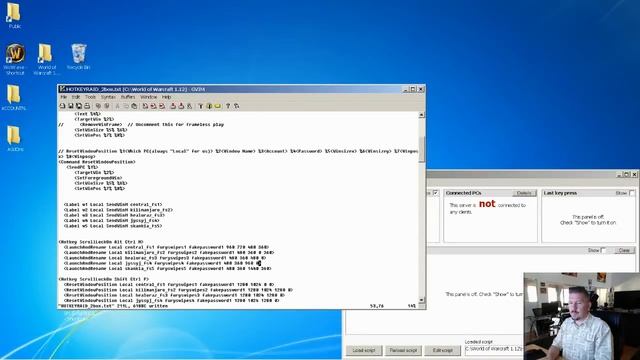Open the File menu in GVIM
The height and width of the screenshot is (360, 640).
[x=64, y=97]
